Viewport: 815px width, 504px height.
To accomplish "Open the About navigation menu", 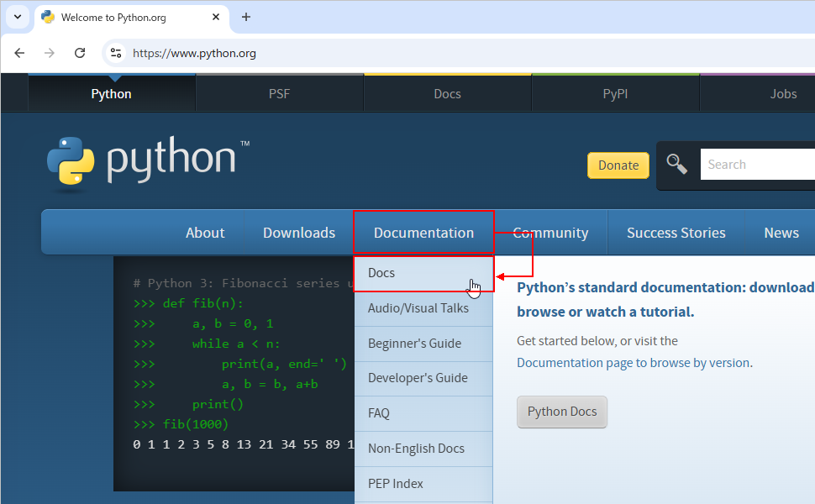I will (x=205, y=233).
